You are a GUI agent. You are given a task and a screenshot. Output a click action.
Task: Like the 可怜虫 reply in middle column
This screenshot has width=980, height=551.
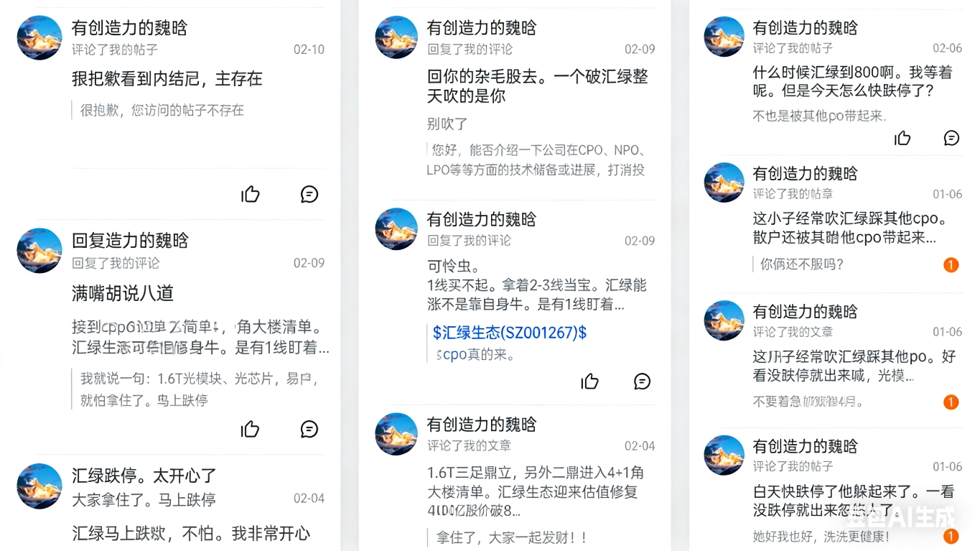590,381
